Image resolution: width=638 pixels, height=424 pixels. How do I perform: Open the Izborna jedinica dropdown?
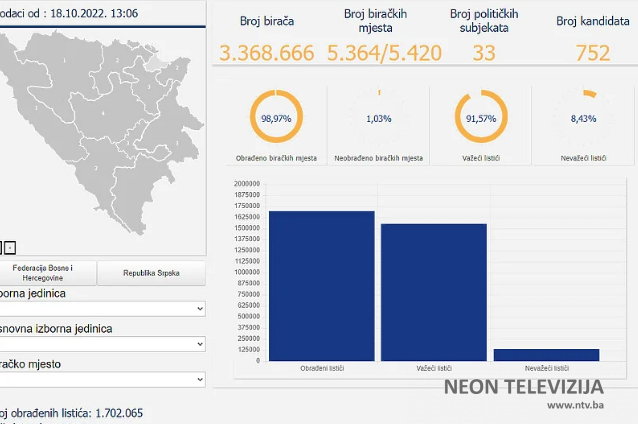pos(103,309)
